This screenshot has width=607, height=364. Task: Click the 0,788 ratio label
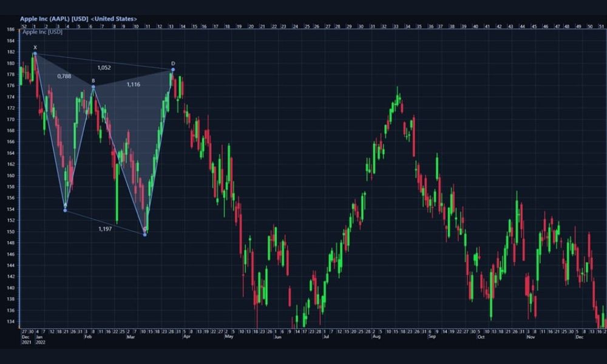tap(64, 76)
